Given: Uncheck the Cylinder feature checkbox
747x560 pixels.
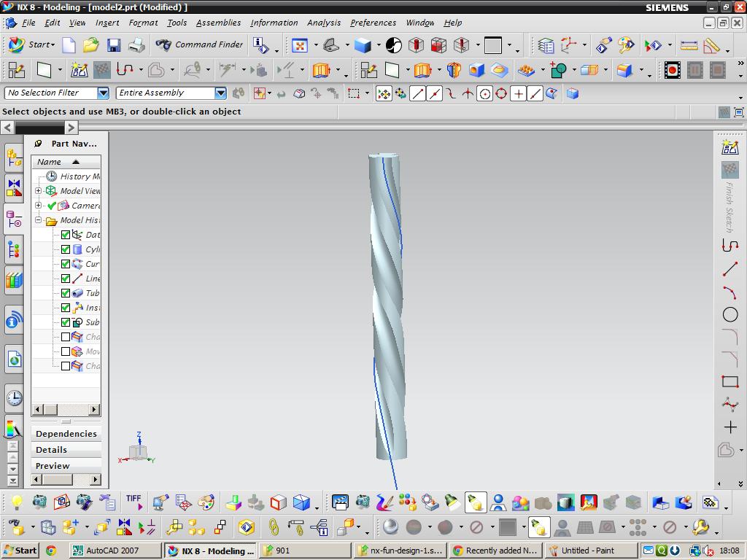Looking at the screenshot, I should [x=66, y=249].
